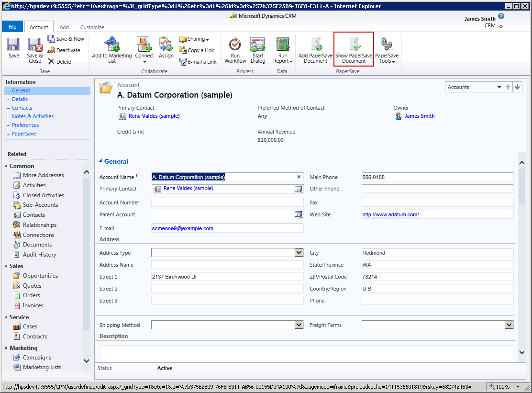This screenshot has height=393, width=532.
Task: Click the Save ribbon icon
Action: [x=13, y=47]
